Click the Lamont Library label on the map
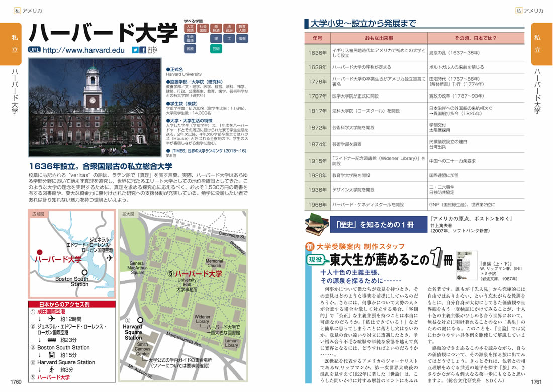553x392 pixels. pyautogui.click(x=231, y=343)
